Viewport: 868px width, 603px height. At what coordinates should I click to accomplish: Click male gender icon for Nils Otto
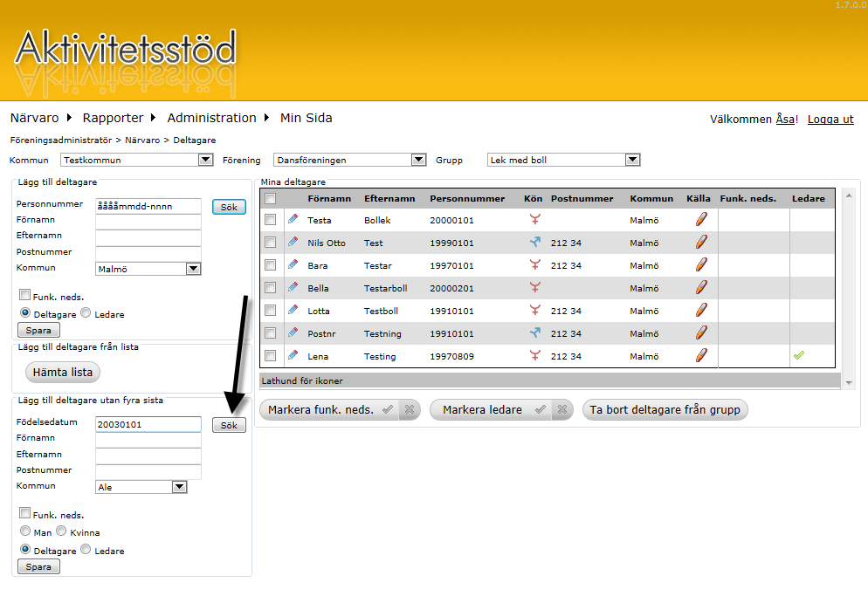point(534,242)
